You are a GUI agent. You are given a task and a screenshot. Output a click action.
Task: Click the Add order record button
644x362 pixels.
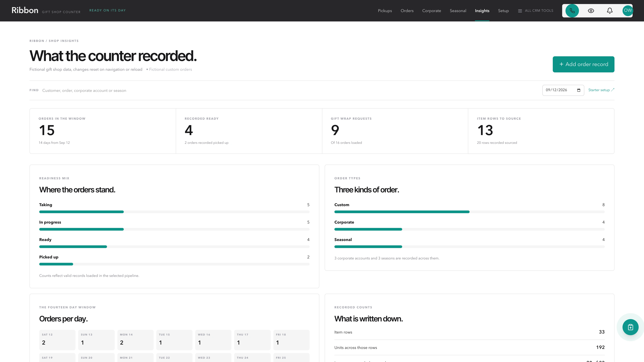583,64
